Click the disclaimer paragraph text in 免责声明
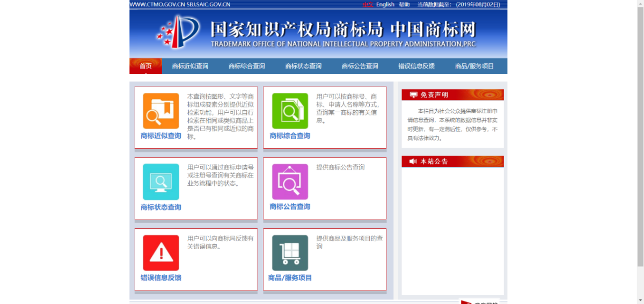The image size is (644, 304). click(452, 124)
